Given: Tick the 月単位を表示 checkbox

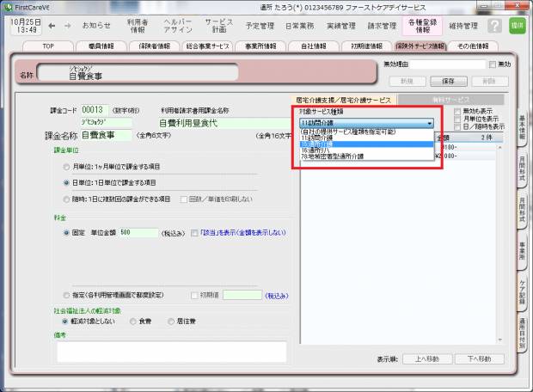Looking at the screenshot, I should coord(456,119).
